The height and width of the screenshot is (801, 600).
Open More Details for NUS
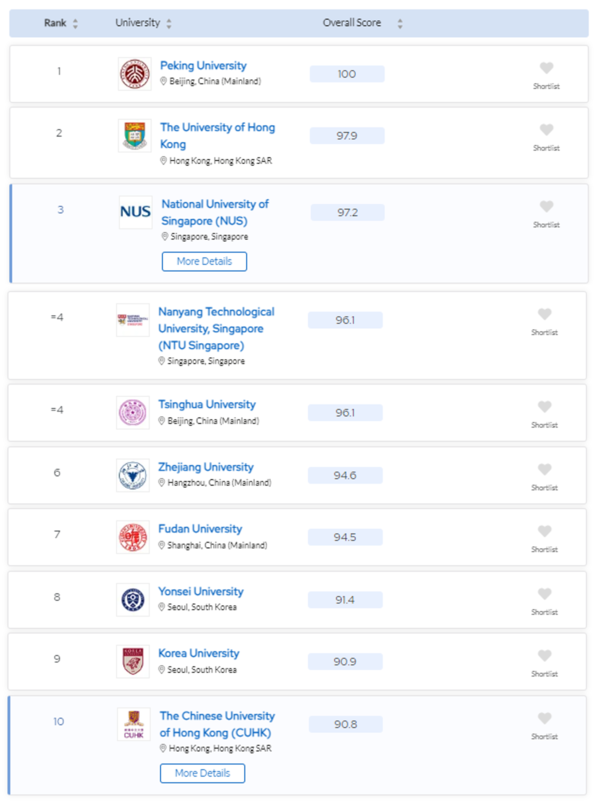pyautogui.click(x=204, y=261)
